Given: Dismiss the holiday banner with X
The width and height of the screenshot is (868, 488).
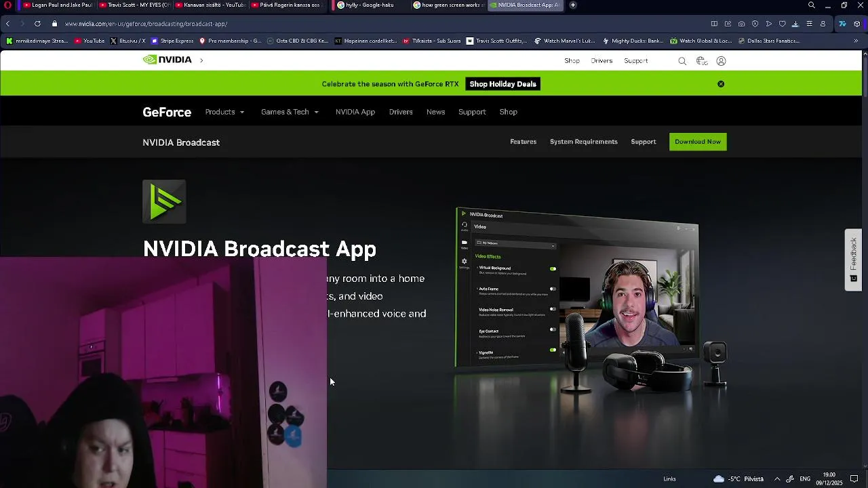Looking at the screenshot, I should pyautogui.click(x=721, y=84).
